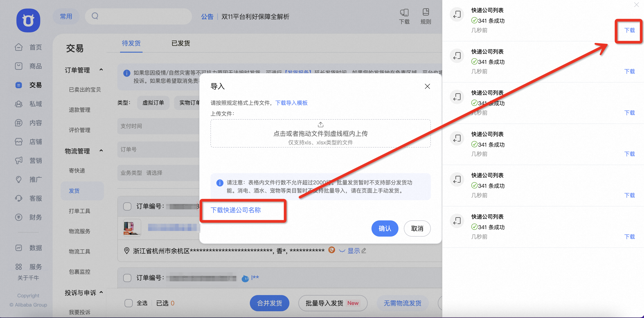Viewport: 644px width, 318px height.
Task: Open the 商品 products sidebar icon
Action: [x=19, y=66]
